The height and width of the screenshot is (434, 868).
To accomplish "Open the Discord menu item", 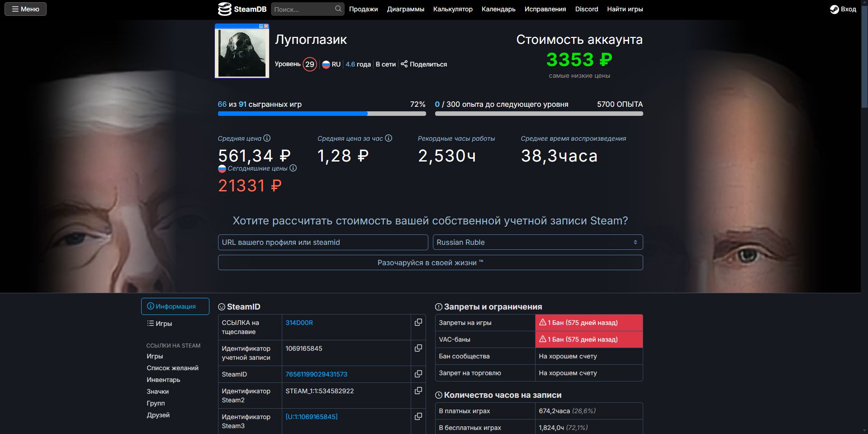I will click(x=587, y=9).
